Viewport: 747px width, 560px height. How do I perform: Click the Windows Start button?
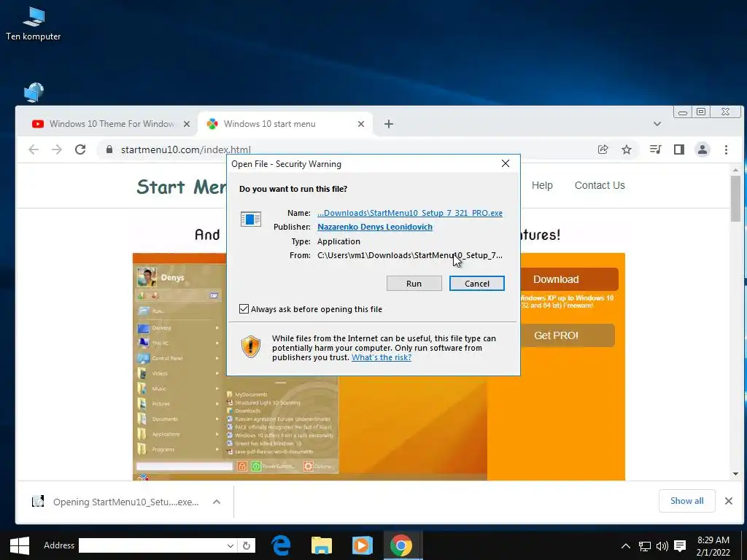tap(20, 545)
